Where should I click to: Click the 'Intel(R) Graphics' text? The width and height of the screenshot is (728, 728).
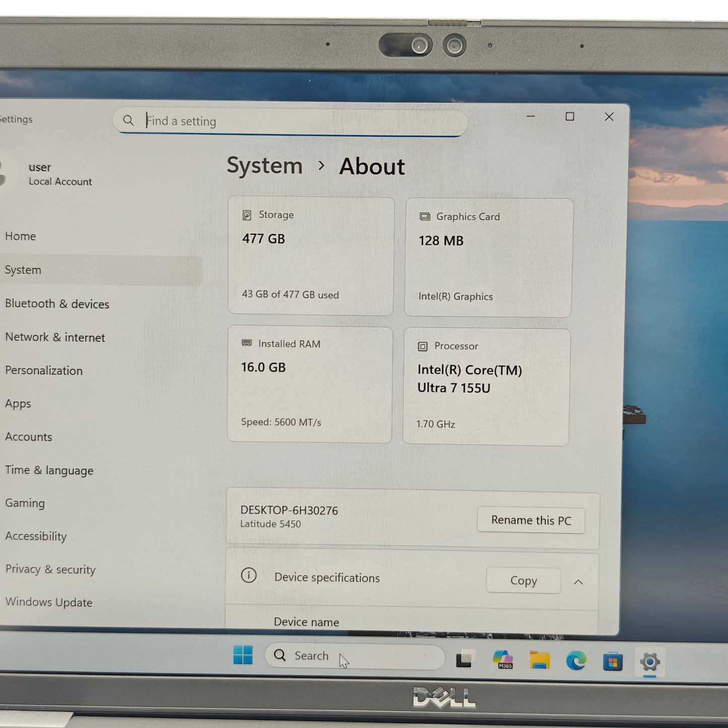[455, 296]
